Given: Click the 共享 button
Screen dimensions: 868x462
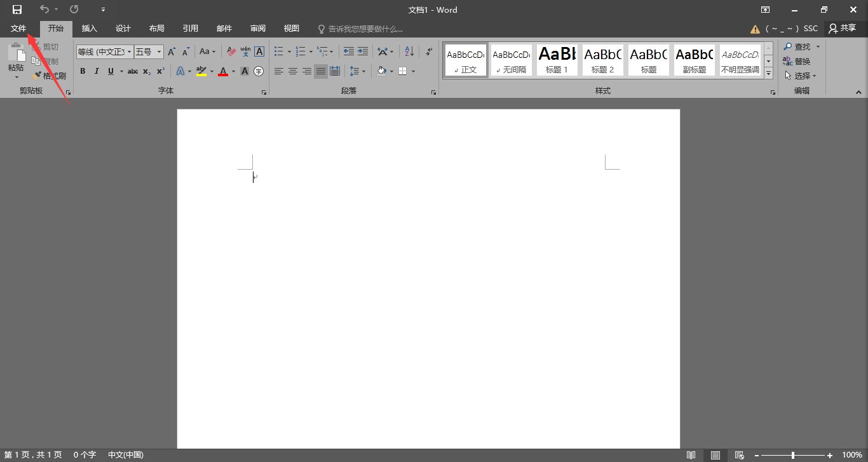Looking at the screenshot, I should click(x=845, y=28).
